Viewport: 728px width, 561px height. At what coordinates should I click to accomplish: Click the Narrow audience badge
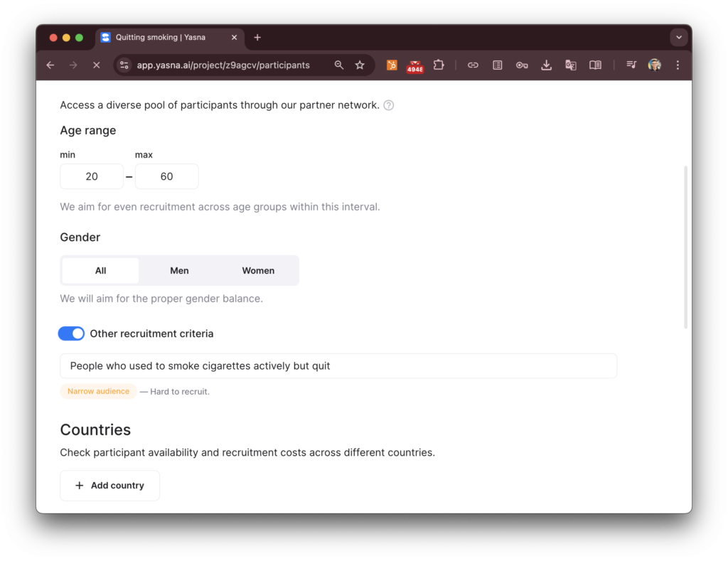98,392
